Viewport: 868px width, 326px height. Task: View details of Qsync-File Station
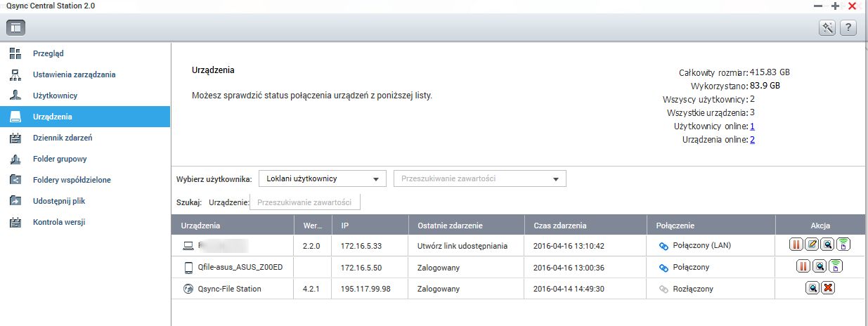(x=812, y=288)
